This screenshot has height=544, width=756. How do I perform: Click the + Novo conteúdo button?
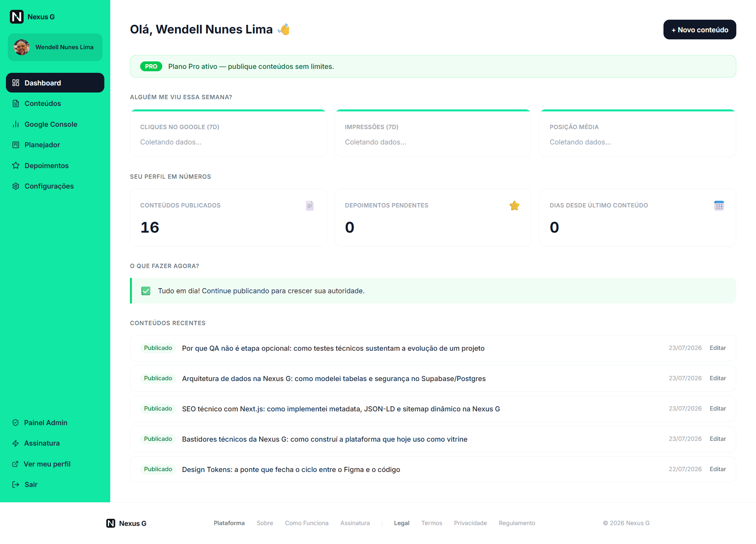point(700,30)
